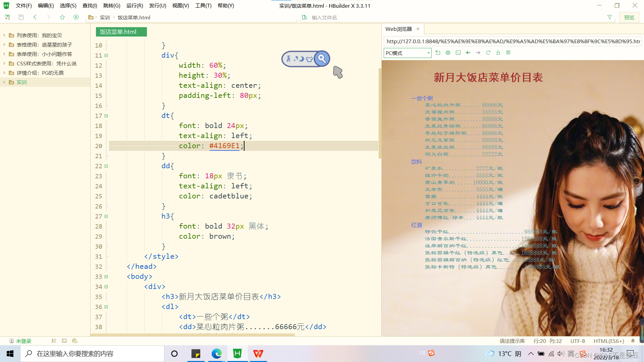Open the QR code icon in browser toolbar
The image size is (644, 362).
pos(508,53)
